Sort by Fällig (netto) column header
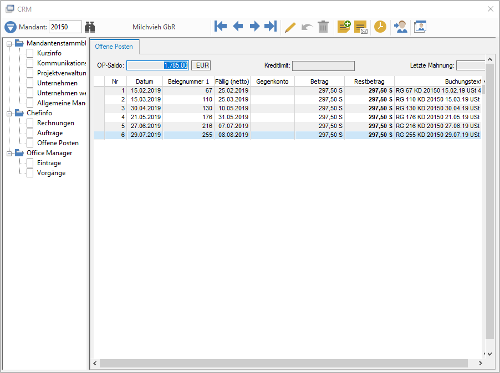The width and height of the screenshot is (500, 373). [232, 81]
